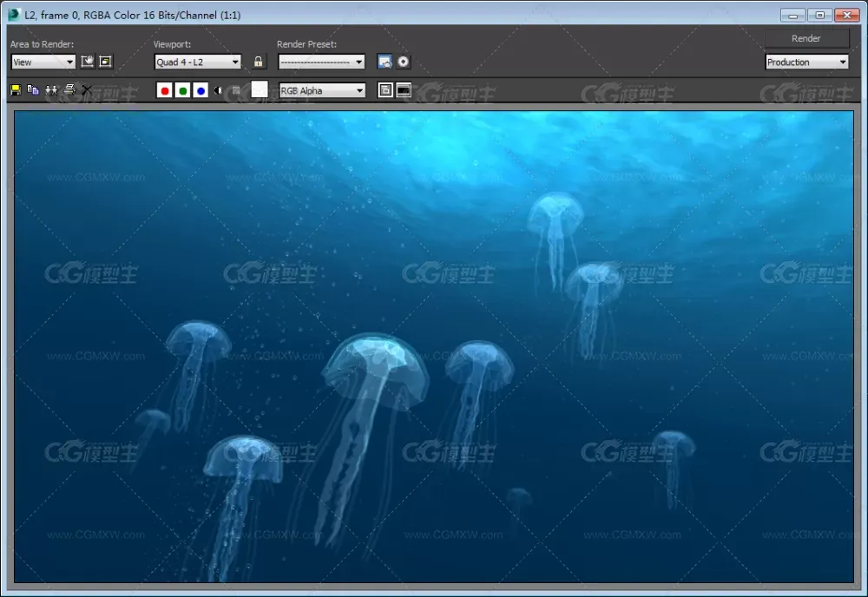Open the Area to Render dropdown
The width and height of the screenshot is (868, 597).
tap(43, 62)
